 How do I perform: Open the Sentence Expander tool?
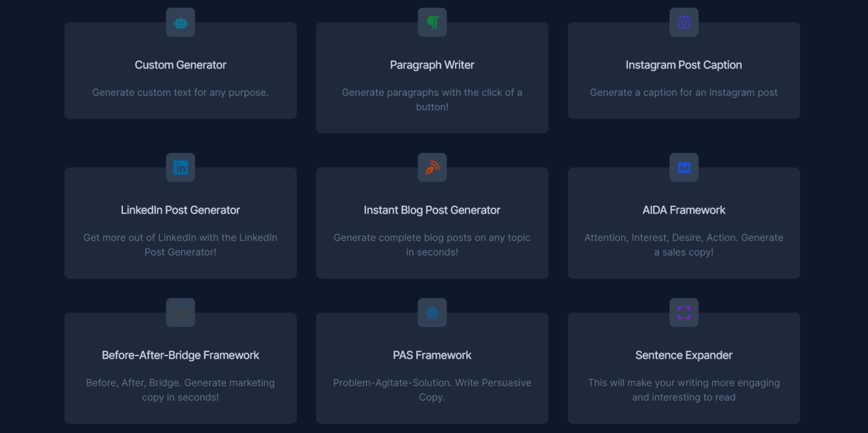click(684, 368)
